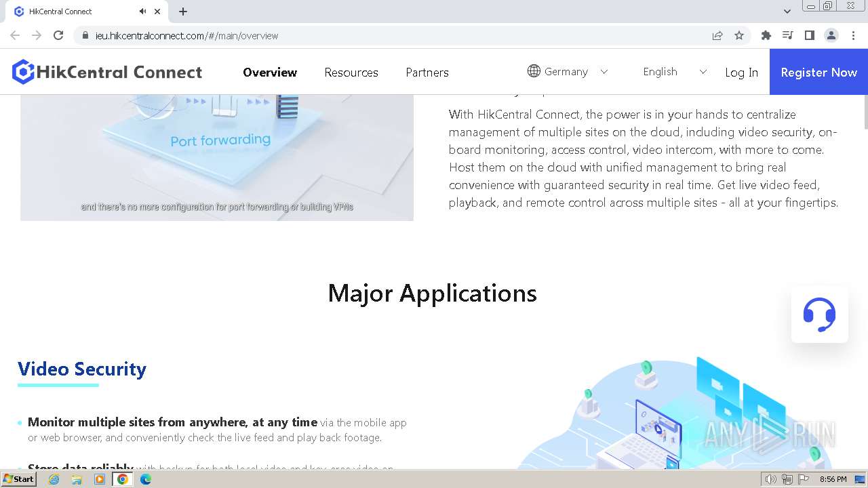Reload the page with refresh icon
Image resolution: width=868 pixels, height=488 pixels.
click(58, 35)
